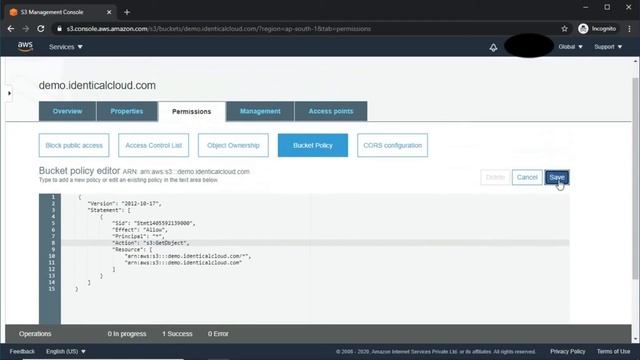Screen dimensions: 640x360
Task: Click the browser address bar URL
Action: coord(219,29)
